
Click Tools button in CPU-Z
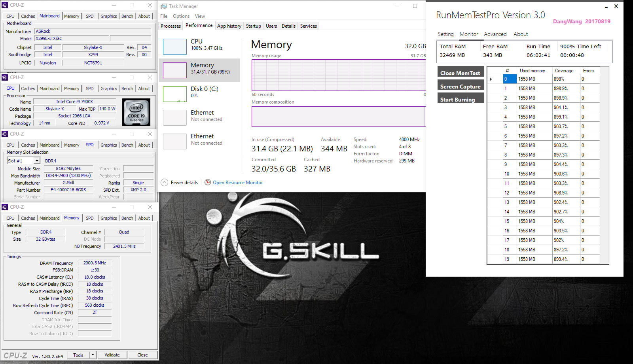coord(78,355)
